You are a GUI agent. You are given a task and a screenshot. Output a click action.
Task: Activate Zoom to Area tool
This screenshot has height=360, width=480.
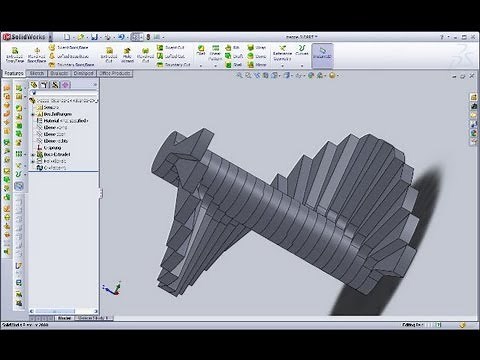click(x=248, y=76)
